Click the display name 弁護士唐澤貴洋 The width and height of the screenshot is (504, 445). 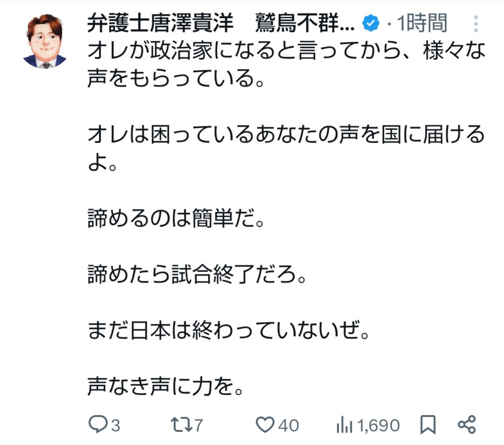(x=160, y=24)
